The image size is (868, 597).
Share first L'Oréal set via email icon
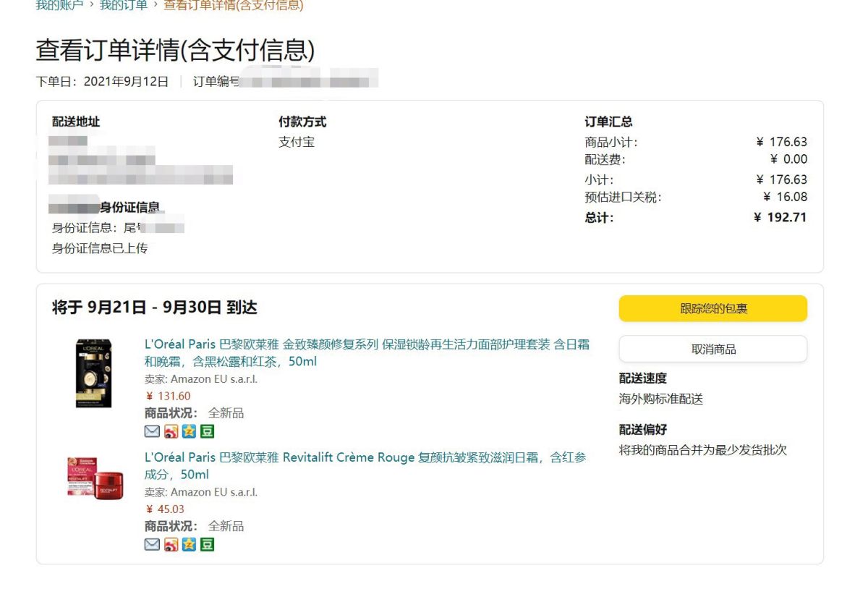152,431
